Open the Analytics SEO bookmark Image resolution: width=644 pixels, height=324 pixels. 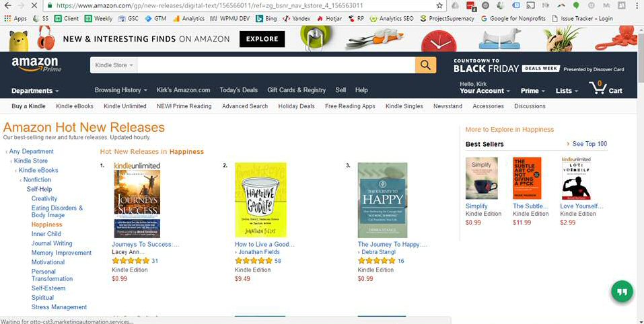[392, 18]
